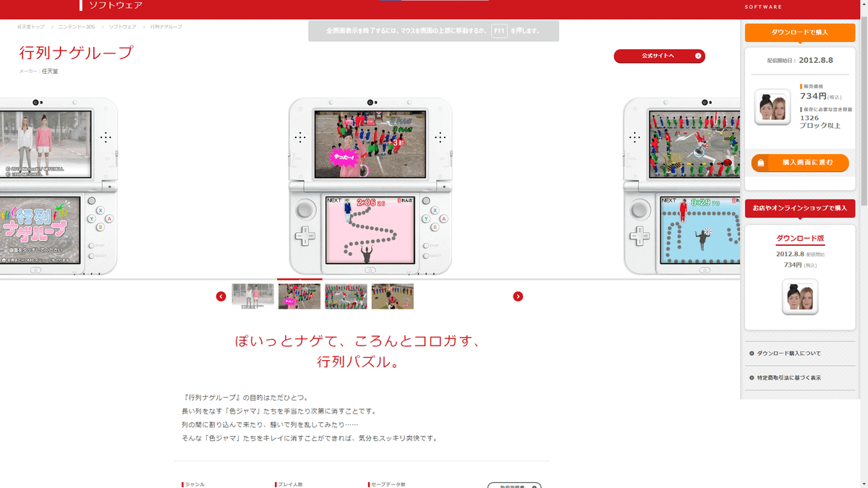This screenshot has height=488, width=868.
Task: Click the 任天堂トップ breadcrumb
Action: click(x=31, y=27)
